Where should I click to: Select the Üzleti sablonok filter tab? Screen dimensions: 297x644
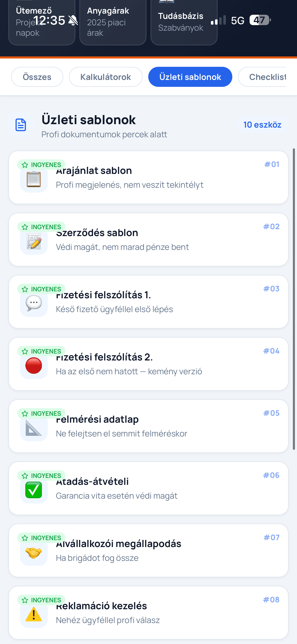click(190, 77)
